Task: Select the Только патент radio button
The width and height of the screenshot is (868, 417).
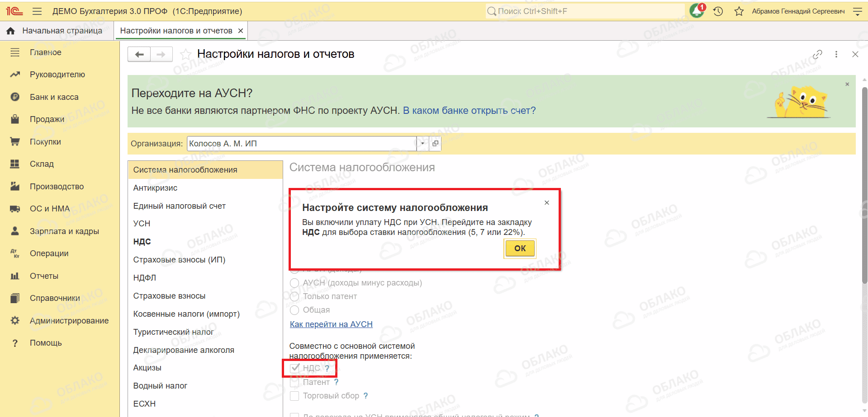Action: click(x=294, y=296)
